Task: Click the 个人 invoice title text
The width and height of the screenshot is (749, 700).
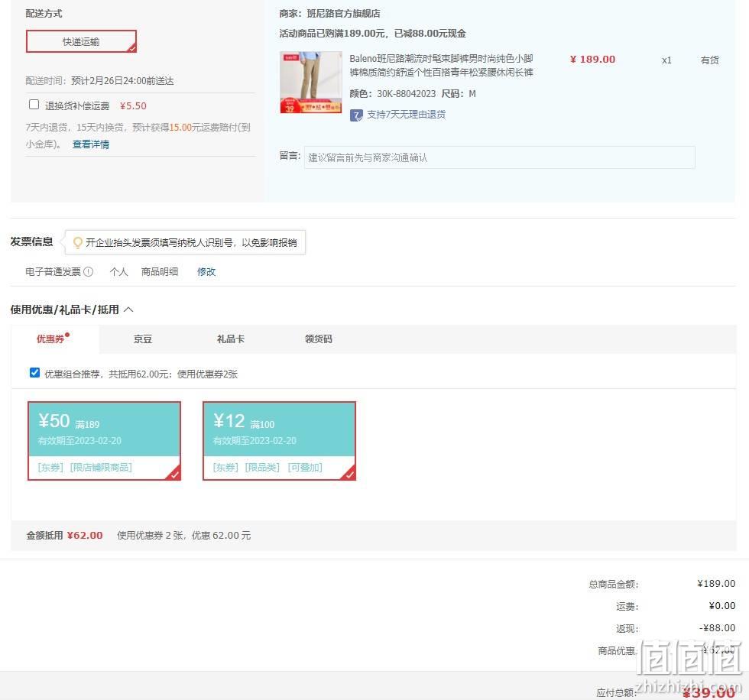Action: click(119, 272)
